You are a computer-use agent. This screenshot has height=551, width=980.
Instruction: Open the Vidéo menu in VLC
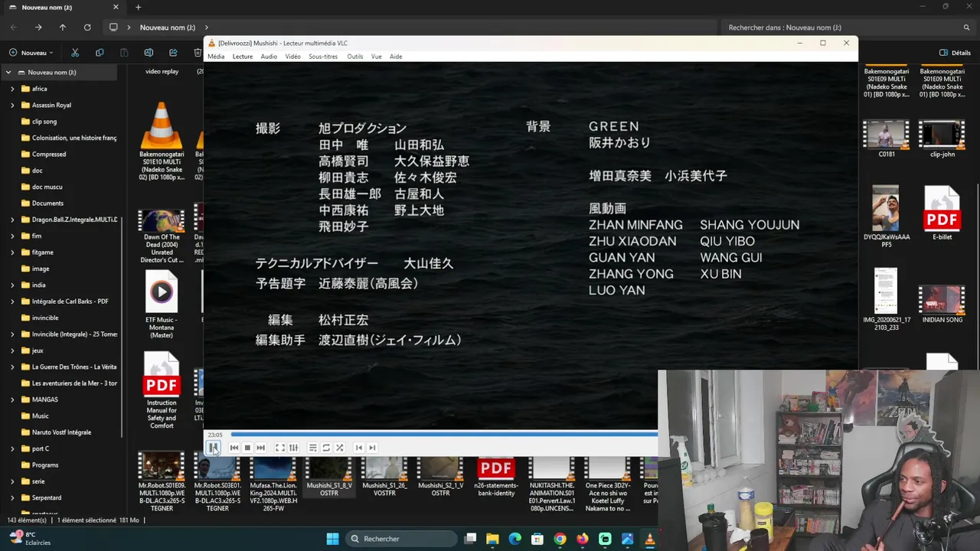(293, 57)
